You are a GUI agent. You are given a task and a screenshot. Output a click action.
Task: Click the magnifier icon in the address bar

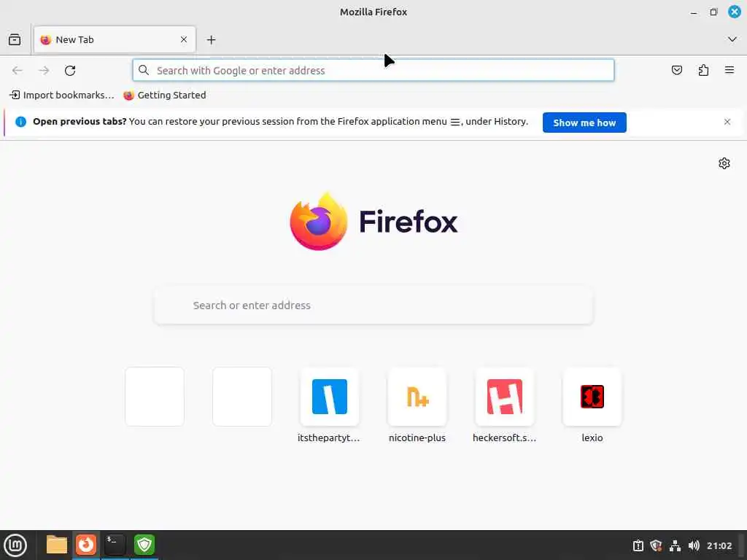pyautogui.click(x=144, y=71)
